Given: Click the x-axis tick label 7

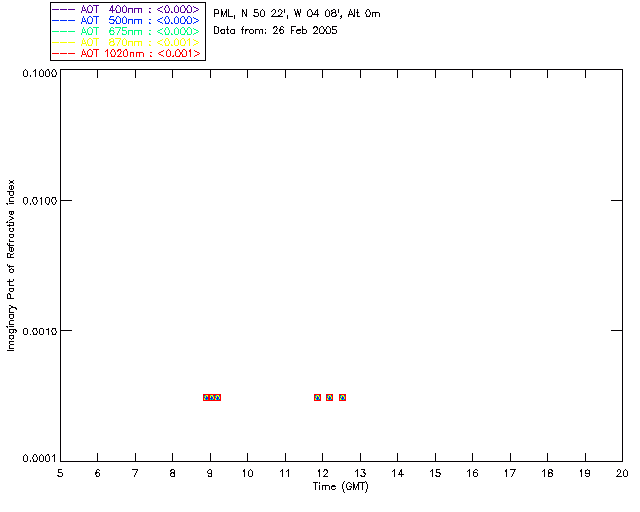Looking at the screenshot, I should pos(135,473).
